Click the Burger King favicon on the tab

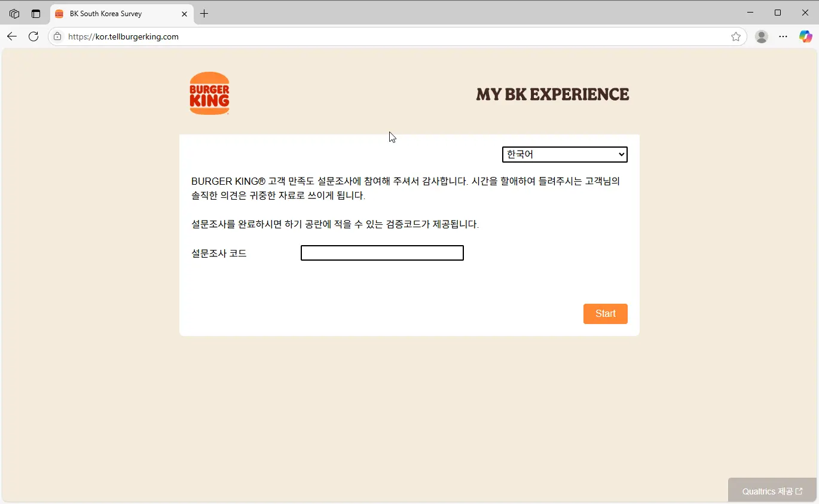point(59,13)
